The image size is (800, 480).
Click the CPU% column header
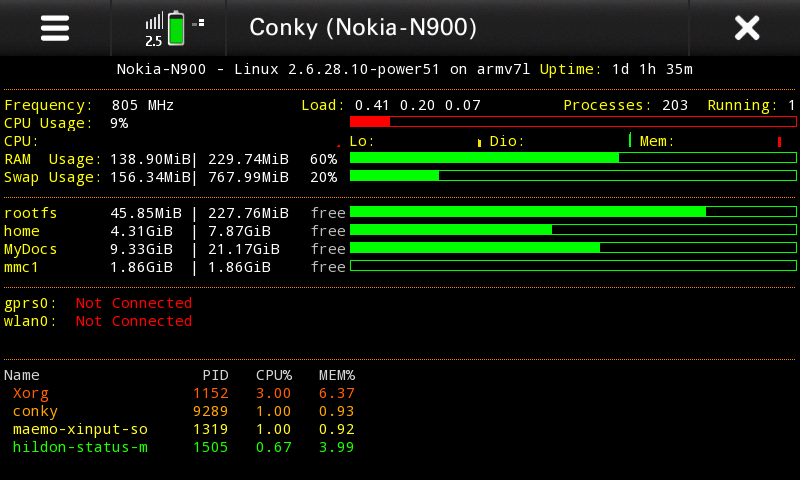tap(274, 375)
